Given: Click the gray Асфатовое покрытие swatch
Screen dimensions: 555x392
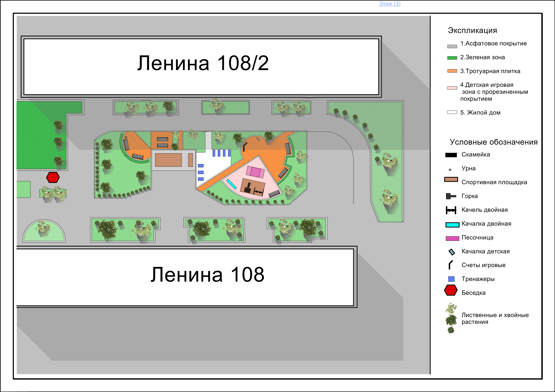Looking at the screenshot, I should (452, 46).
